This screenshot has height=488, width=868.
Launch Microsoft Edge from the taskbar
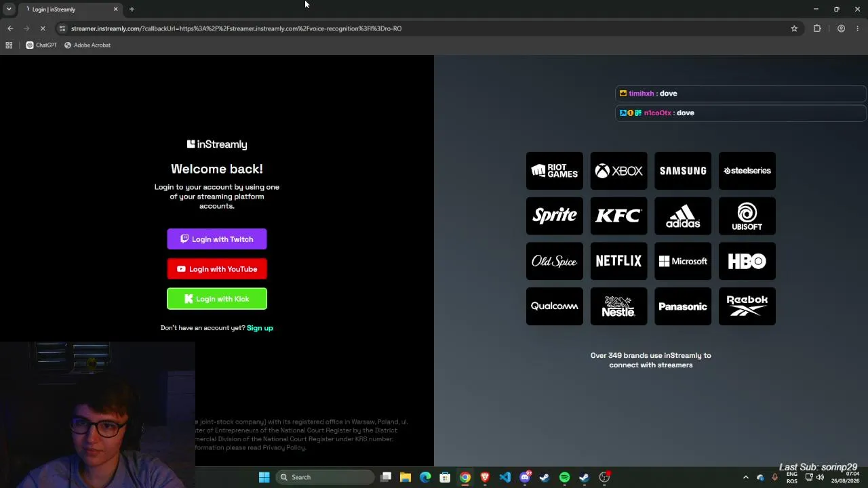425,477
